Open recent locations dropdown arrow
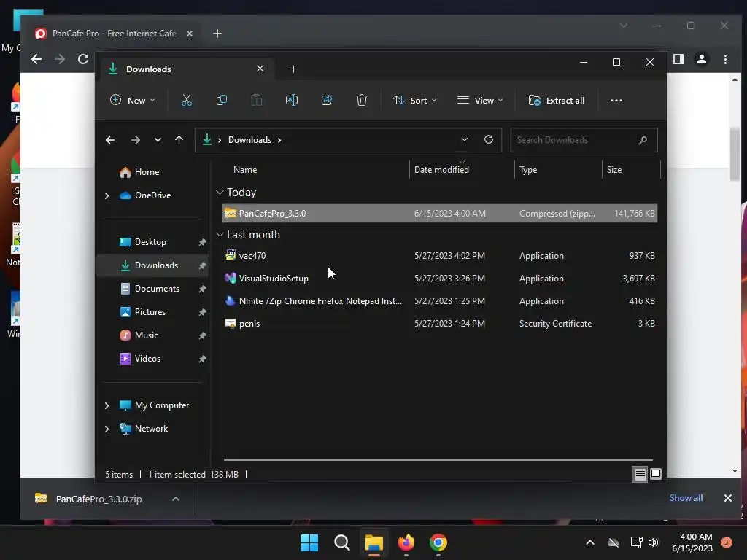This screenshot has width=747, height=560. (x=158, y=140)
